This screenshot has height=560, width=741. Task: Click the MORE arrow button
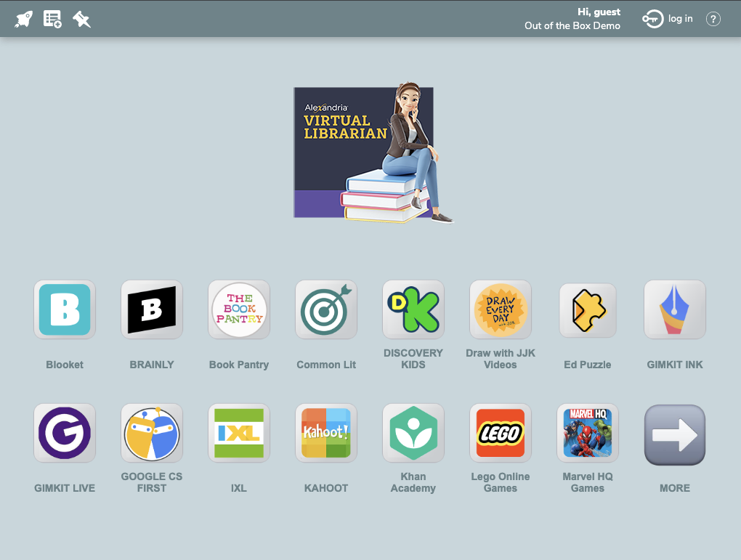pos(675,435)
